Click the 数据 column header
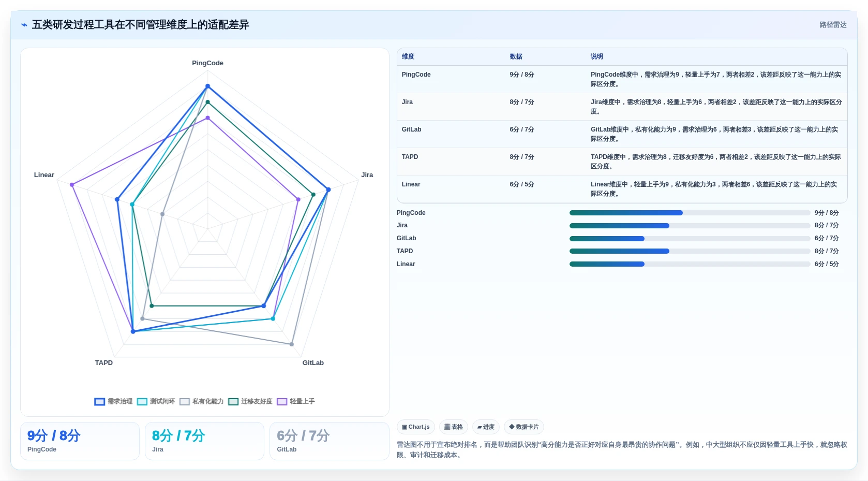The height and width of the screenshot is (481, 868). pyautogui.click(x=516, y=56)
